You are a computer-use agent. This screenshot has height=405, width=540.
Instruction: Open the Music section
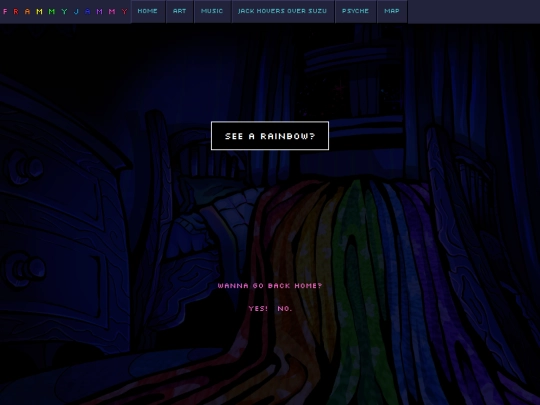click(212, 11)
